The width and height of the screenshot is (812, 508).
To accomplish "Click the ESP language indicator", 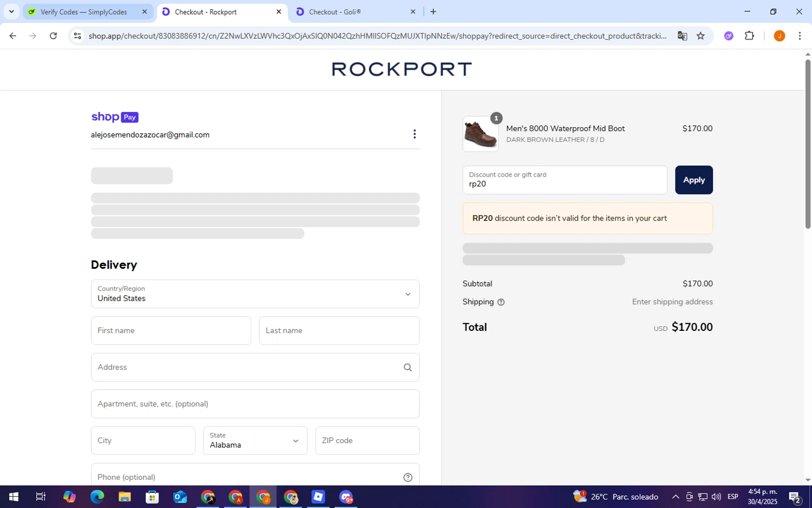I will (733, 497).
